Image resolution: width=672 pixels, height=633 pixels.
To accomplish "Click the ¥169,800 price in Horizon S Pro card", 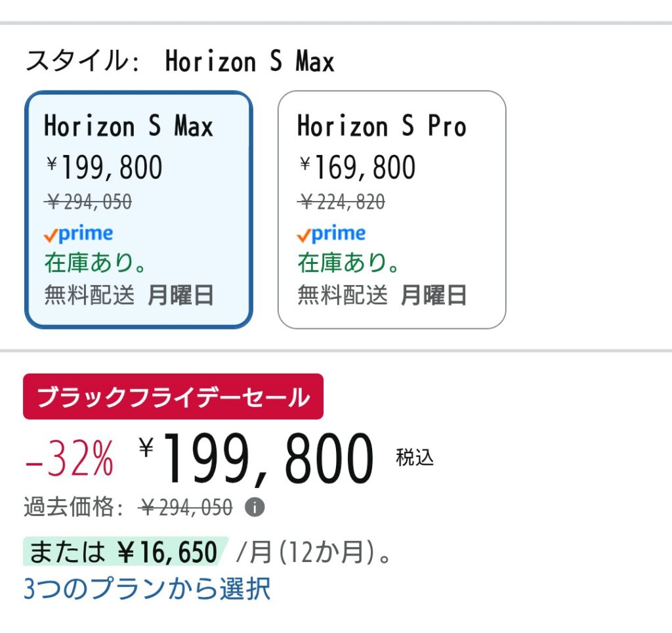I will pyautogui.click(x=358, y=168).
